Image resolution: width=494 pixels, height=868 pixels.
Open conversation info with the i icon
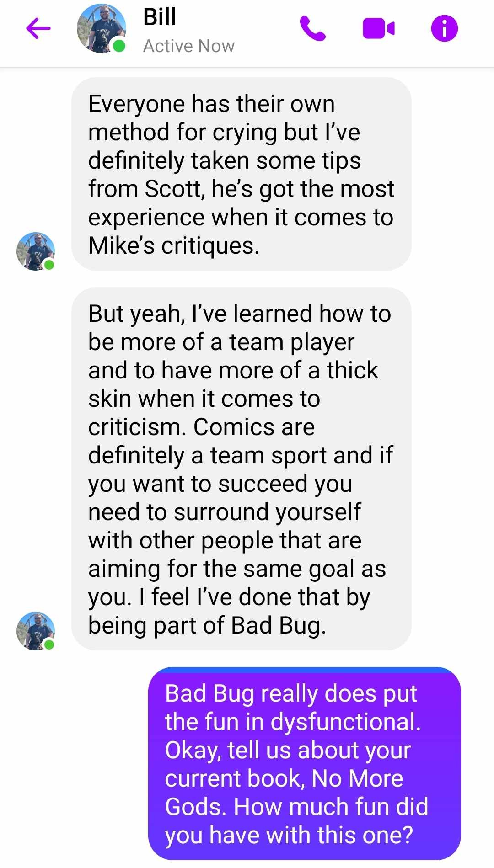[444, 28]
